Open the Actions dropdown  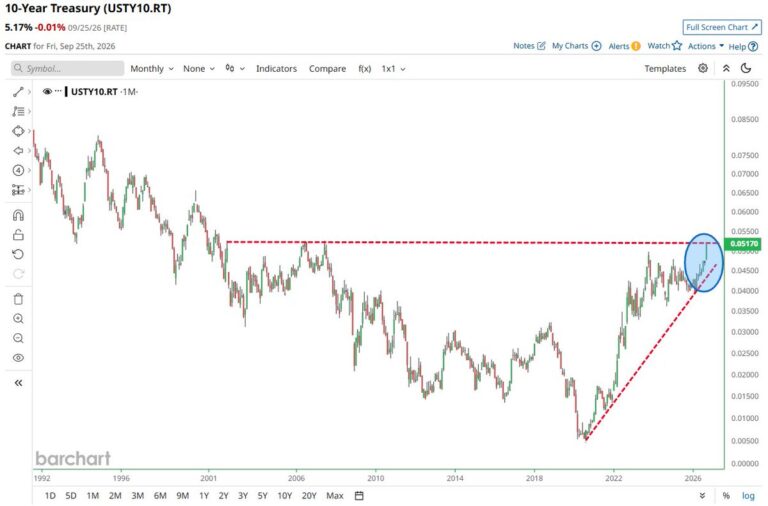click(706, 46)
